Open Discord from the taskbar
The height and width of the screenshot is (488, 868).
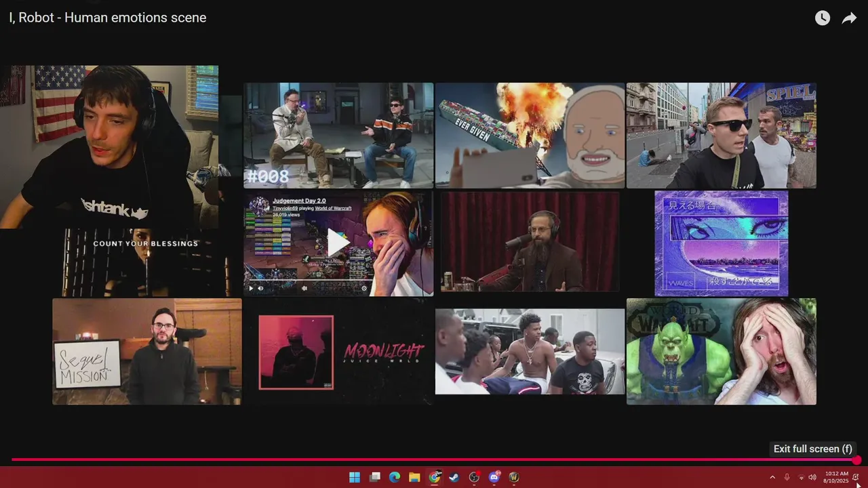point(494,477)
